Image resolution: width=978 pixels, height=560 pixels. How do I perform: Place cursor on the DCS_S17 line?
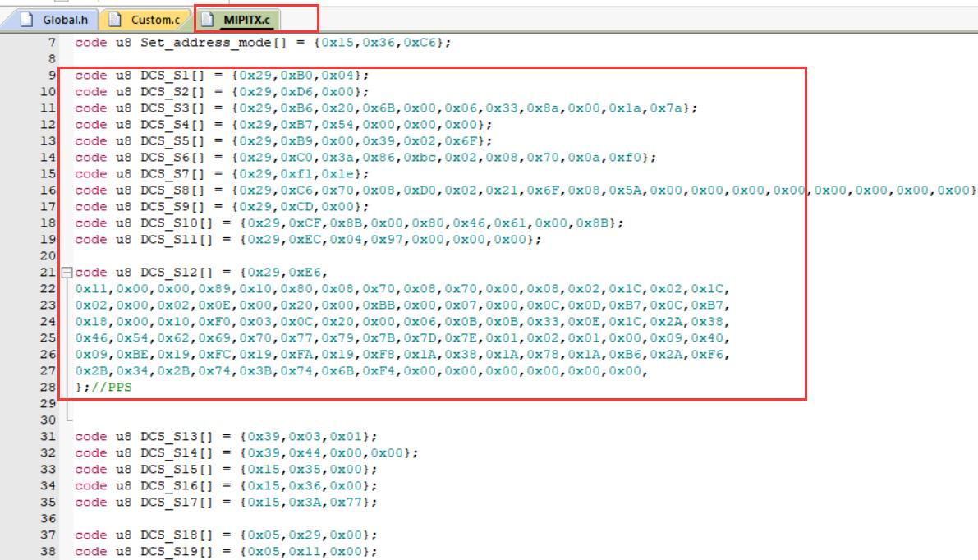226,502
